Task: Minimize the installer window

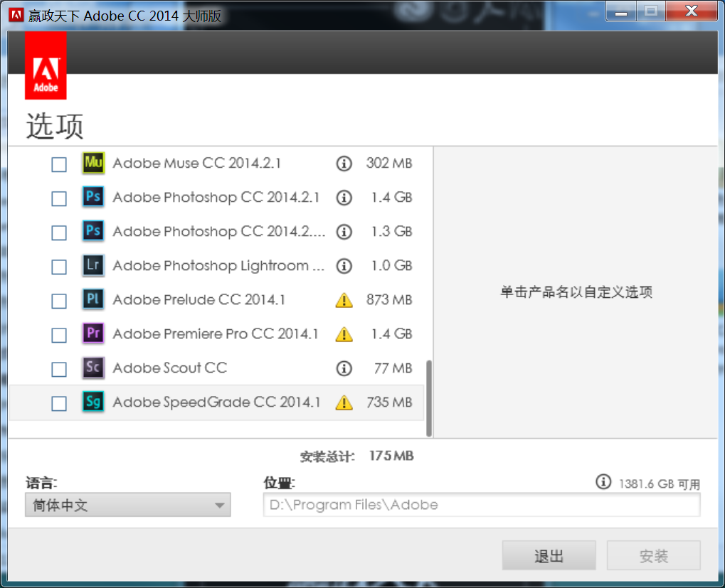Action: (x=621, y=12)
